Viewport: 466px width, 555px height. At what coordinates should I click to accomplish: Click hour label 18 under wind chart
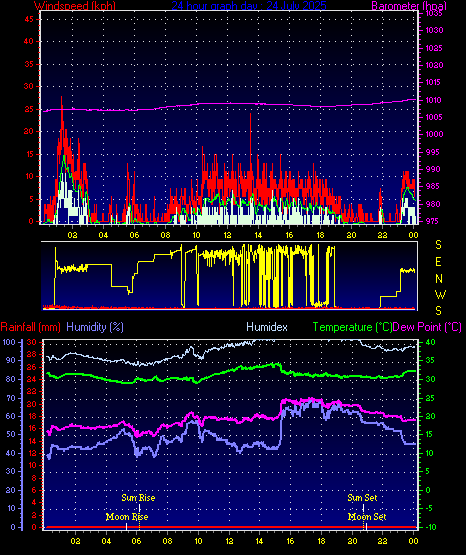(x=321, y=235)
